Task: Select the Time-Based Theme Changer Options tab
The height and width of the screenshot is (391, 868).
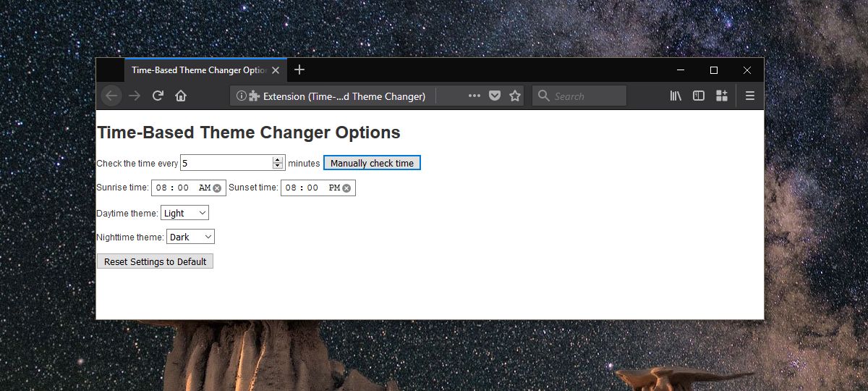Action: click(x=206, y=70)
